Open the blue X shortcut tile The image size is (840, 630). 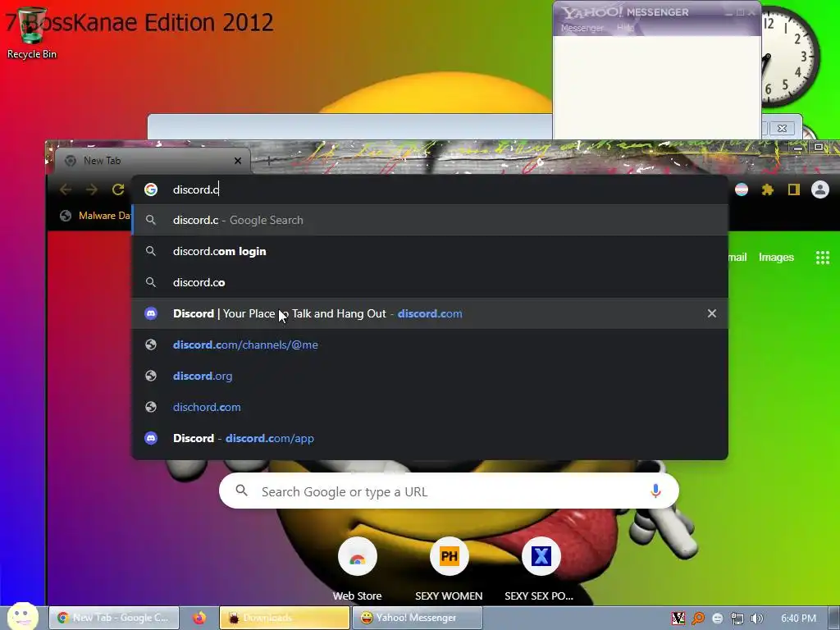click(x=541, y=569)
